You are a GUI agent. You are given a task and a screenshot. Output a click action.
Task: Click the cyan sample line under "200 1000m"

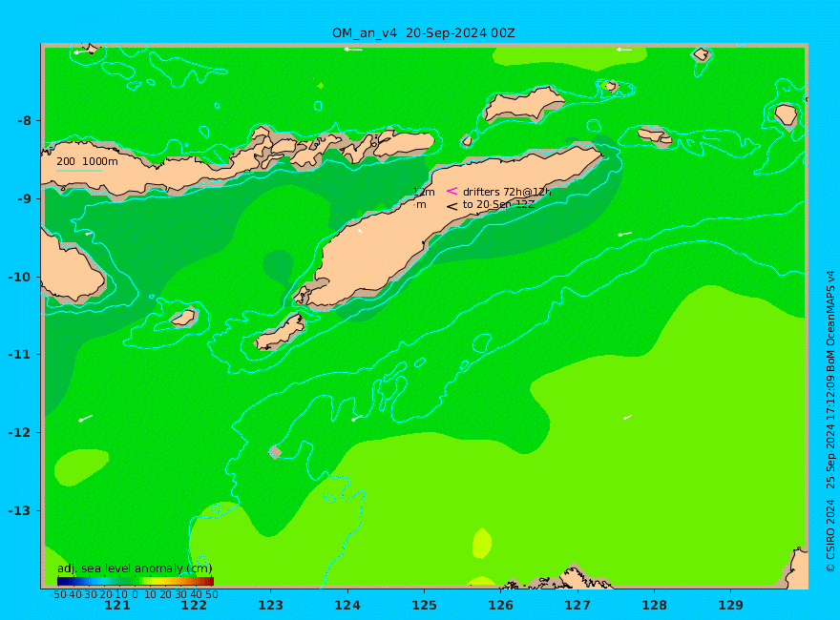click(79, 172)
